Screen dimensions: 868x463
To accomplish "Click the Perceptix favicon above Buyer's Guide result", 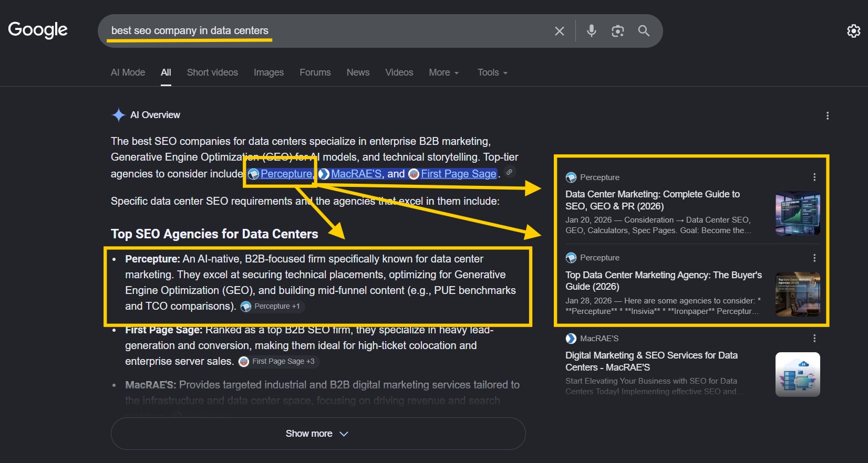I will (x=571, y=258).
